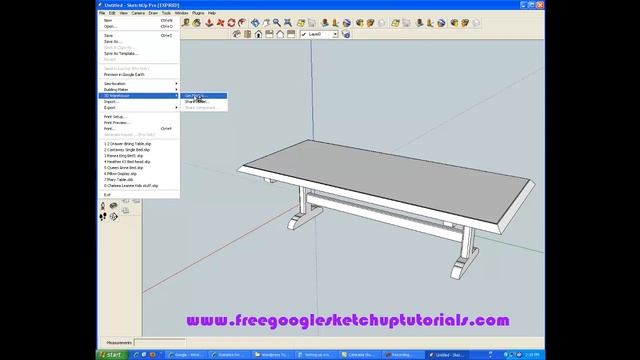Select the Paint Bucket tool
The height and width of the screenshot is (360, 640).
coord(197,23)
